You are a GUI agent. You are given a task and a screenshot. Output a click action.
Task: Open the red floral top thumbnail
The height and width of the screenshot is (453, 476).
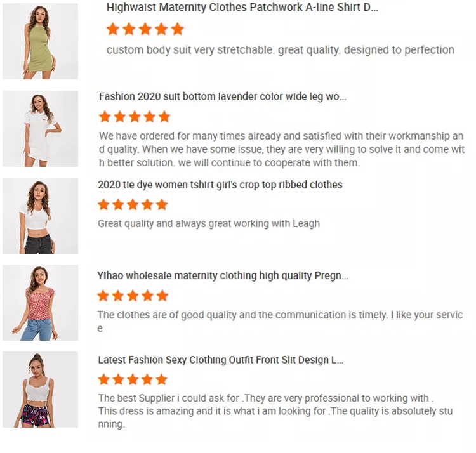coord(40,303)
